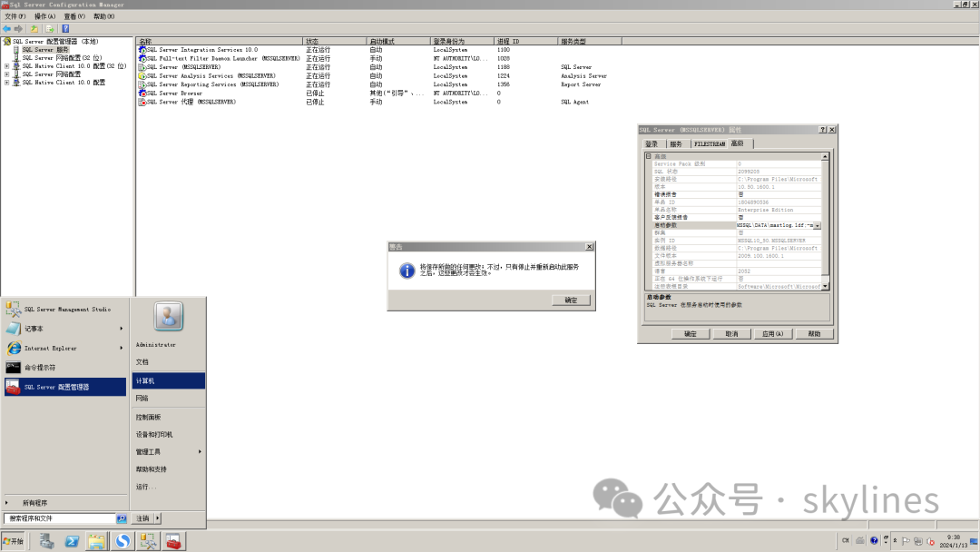Select SQL Full-text Filter Daemon Launcher icon

pos(142,58)
